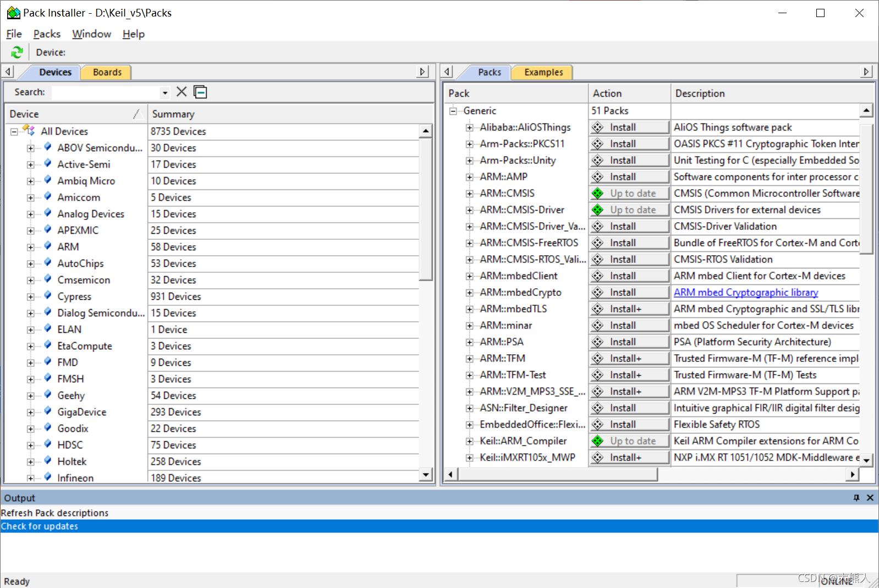This screenshot has width=879, height=588.
Task: Expand the ARM::mbedTLS pack node
Action: click(470, 309)
